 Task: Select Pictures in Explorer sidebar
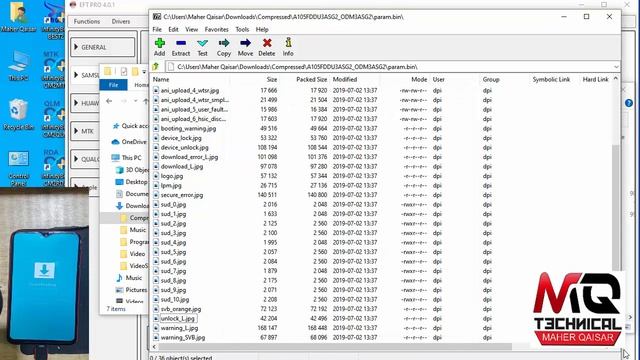coord(131,289)
